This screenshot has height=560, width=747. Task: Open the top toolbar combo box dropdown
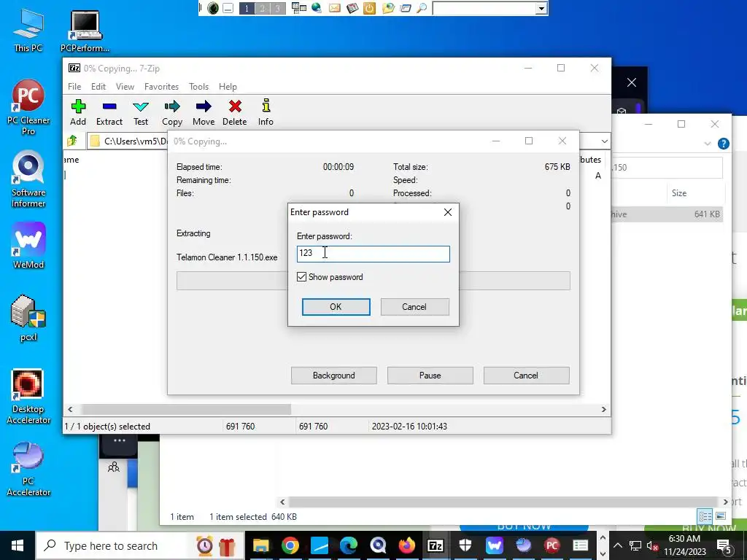click(541, 9)
